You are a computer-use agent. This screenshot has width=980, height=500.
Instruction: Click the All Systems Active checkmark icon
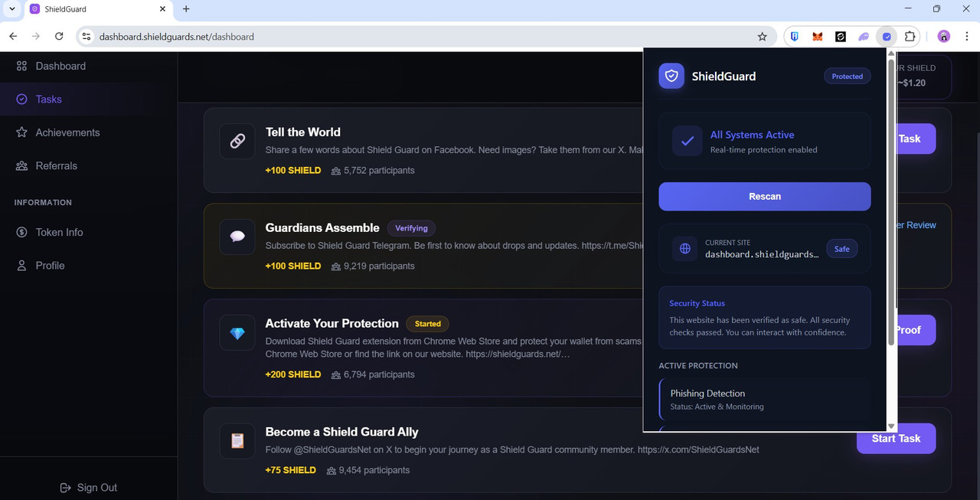point(687,141)
